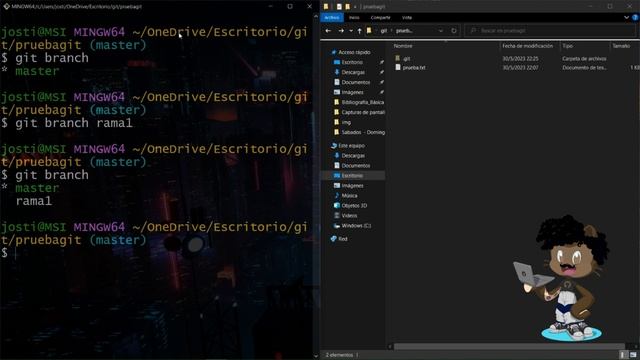Go forward with the Explorer forward arrow
This screenshot has height=360, width=640.
click(x=341, y=31)
